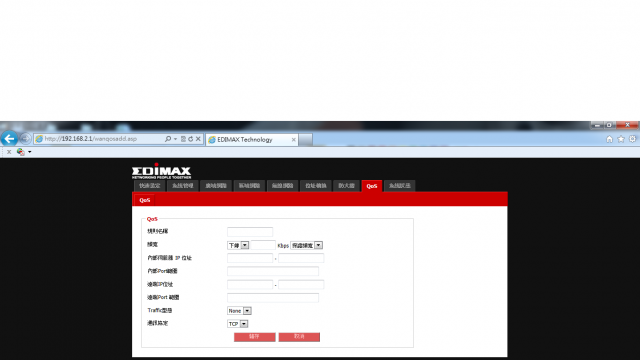Open the 防火牆 navigation tab
This screenshot has height=360, width=640.
pos(346,186)
